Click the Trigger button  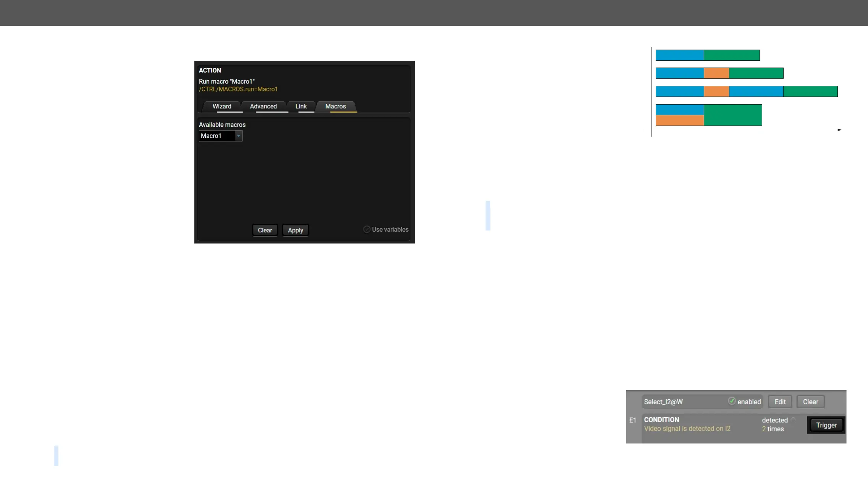click(826, 425)
